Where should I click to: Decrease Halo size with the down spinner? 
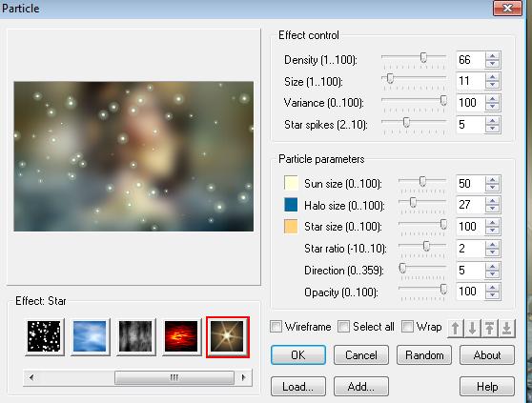[492, 209]
